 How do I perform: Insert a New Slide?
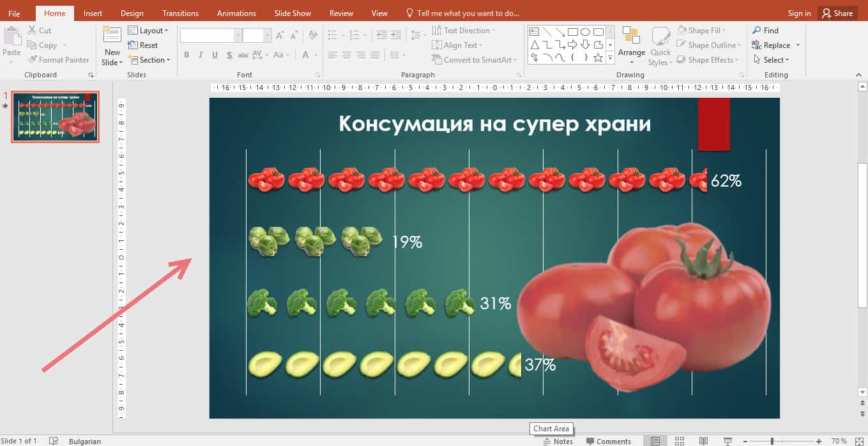[112, 46]
